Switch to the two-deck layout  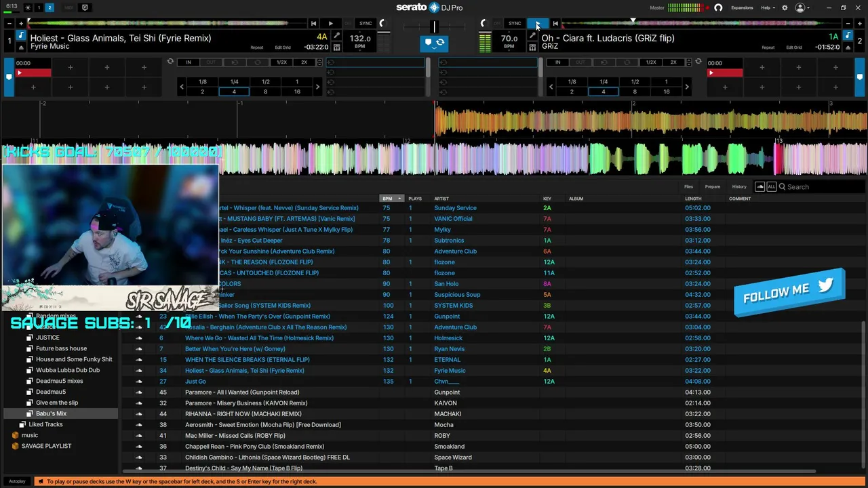tap(50, 7)
